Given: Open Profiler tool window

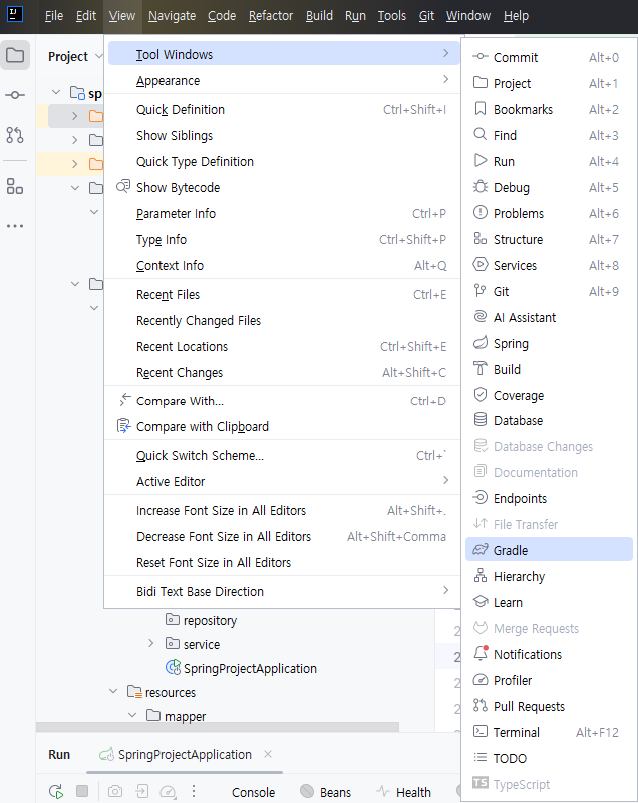Looking at the screenshot, I should tap(549, 680).
